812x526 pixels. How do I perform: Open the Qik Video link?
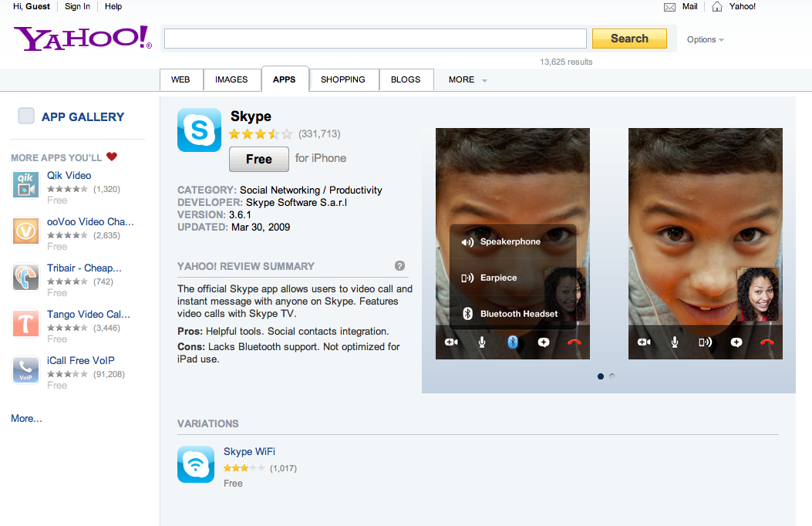pyautogui.click(x=69, y=176)
